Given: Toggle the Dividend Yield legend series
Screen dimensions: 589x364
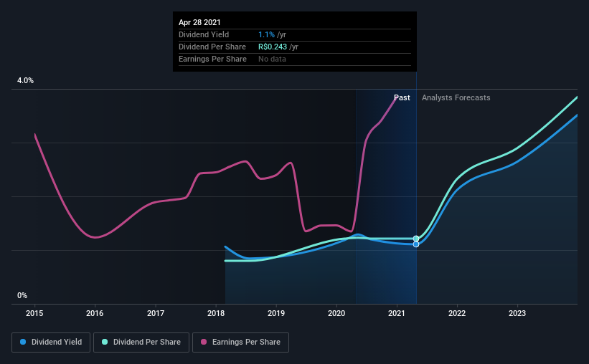Looking at the screenshot, I should pos(51,343).
